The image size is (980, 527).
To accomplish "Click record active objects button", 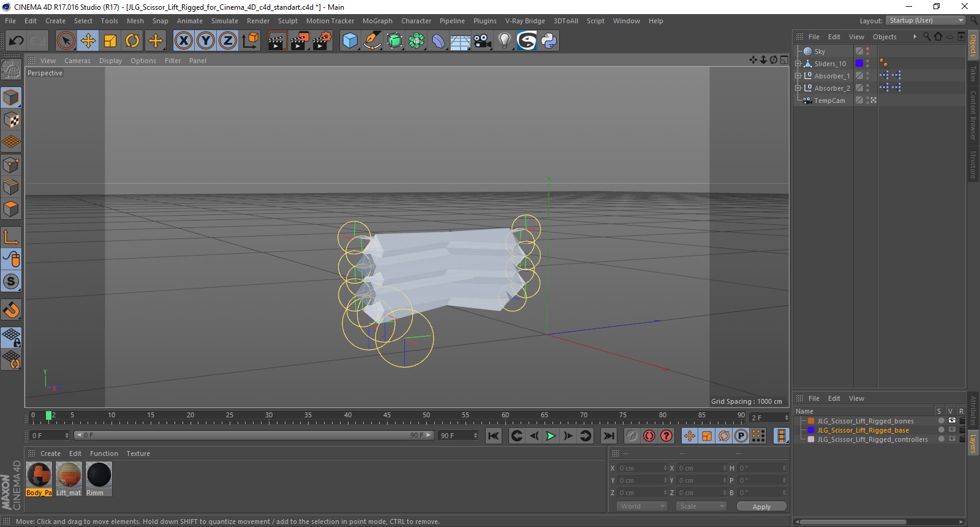I will (632, 436).
